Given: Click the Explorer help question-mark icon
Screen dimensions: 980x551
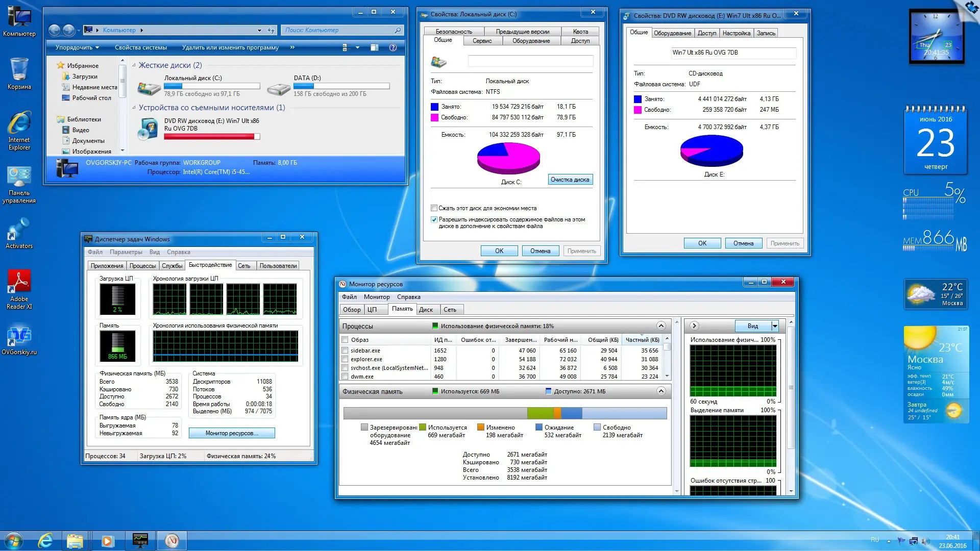Looking at the screenshot, I should point(393,47).
